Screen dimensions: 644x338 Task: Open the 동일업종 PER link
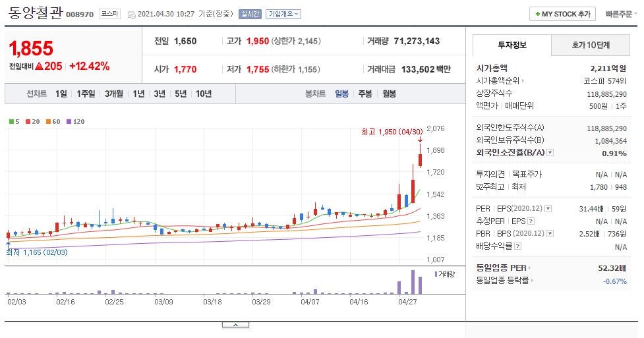pos(503,268)
